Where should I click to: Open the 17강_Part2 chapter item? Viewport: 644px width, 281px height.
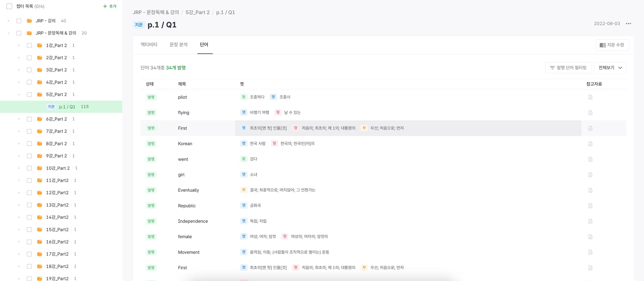(57, 254)
